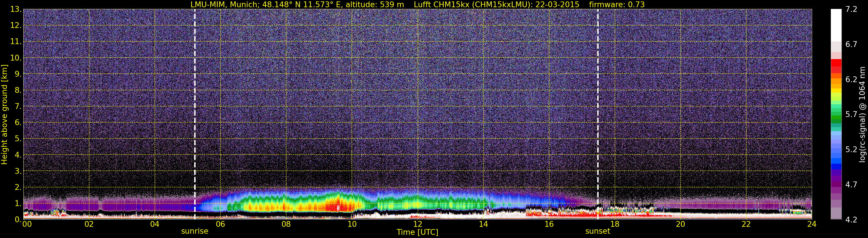This screenshot has height=238, width=868.
Task: Click the time axis tick label 24
Action: click(812, 224)
